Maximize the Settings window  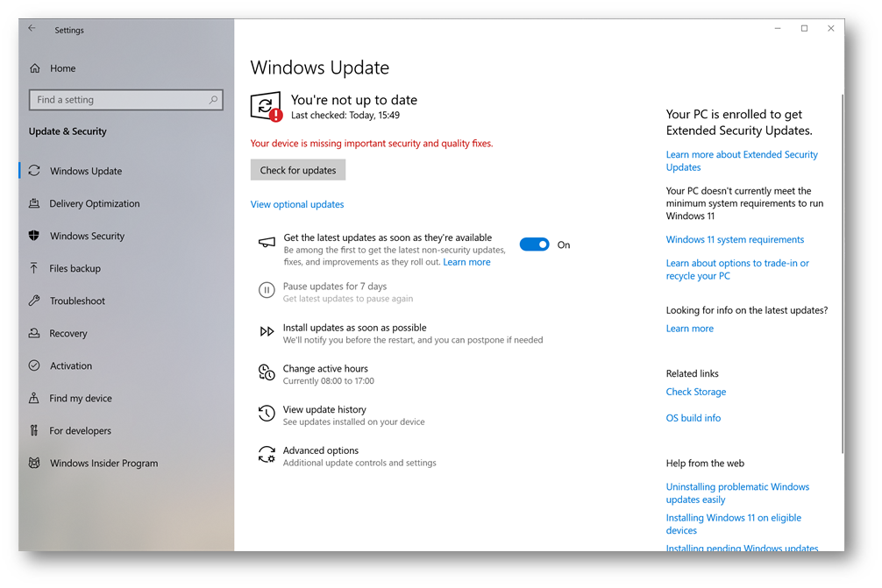click(x=804, y=28)
